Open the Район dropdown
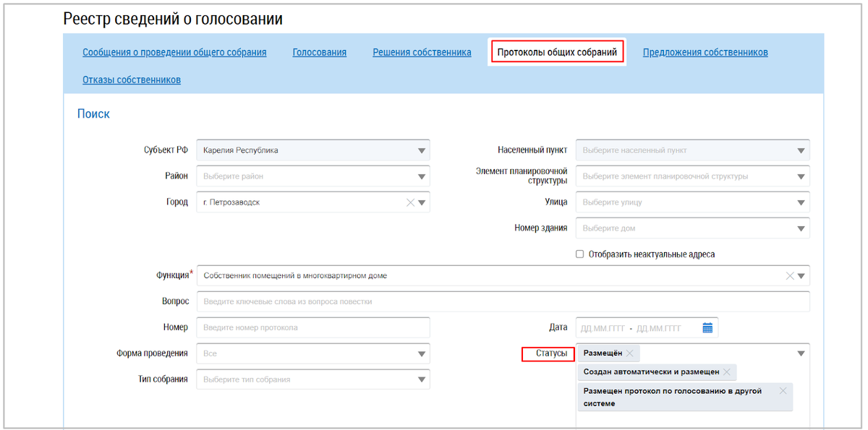The width and height of the screenshot is (868, 430). point(422,177)
